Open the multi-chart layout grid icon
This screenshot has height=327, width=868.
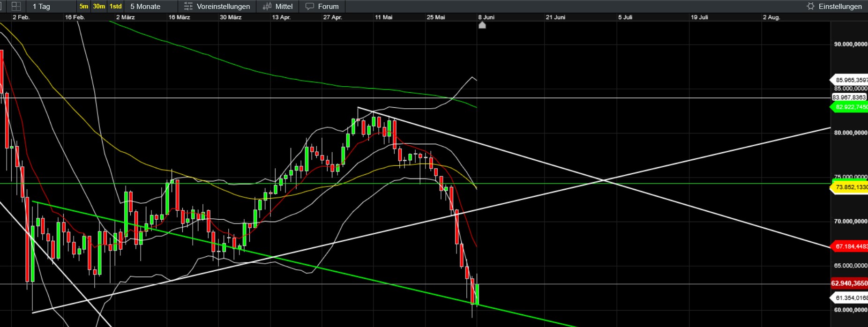[x=16, y=6]
